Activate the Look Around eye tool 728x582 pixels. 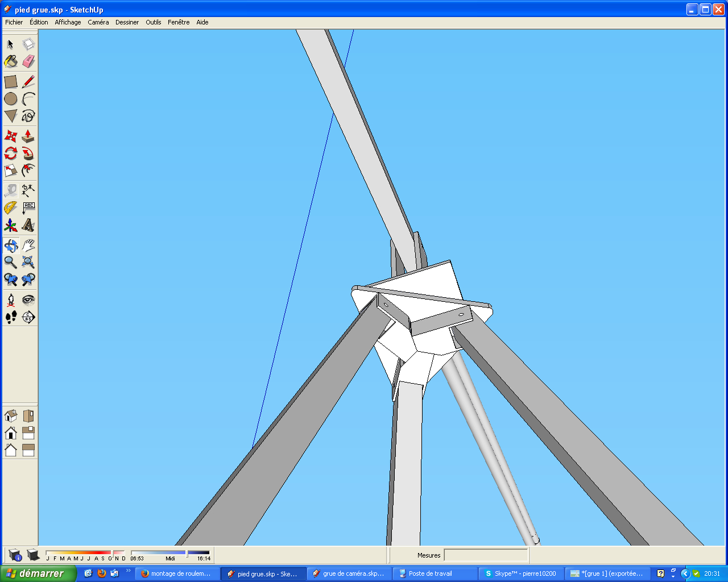tap(28, 300)
